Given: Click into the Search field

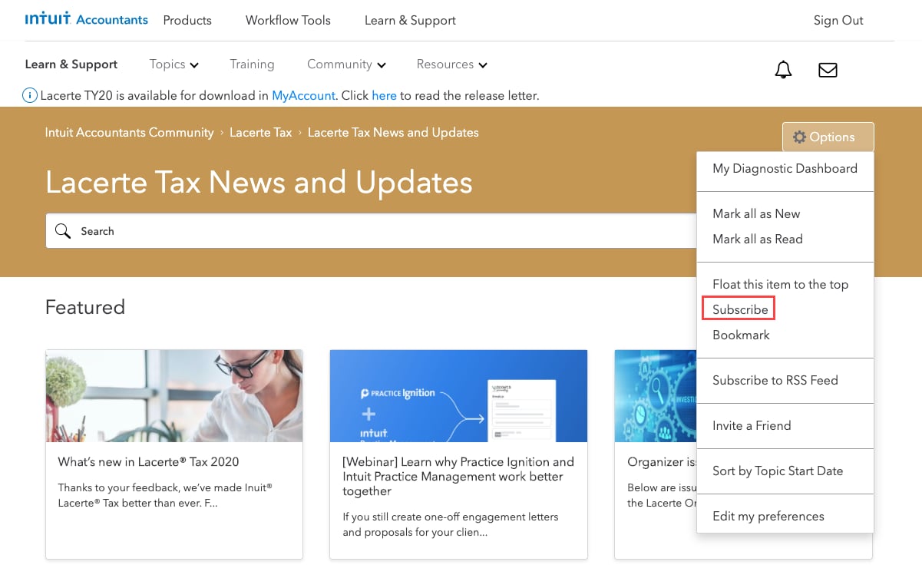Looking at the screenshot, I should click(x=371, y=231).
